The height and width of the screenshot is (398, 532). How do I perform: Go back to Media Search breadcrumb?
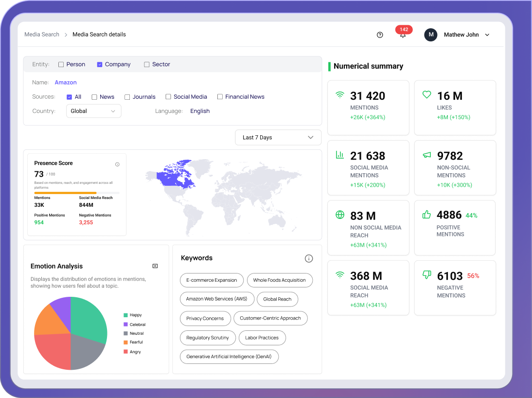click(x=42, y=34)
